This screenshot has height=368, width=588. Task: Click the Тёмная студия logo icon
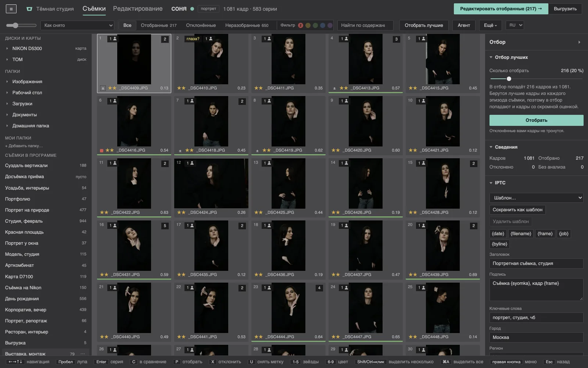pyautogui.click(x=29, y=9)
